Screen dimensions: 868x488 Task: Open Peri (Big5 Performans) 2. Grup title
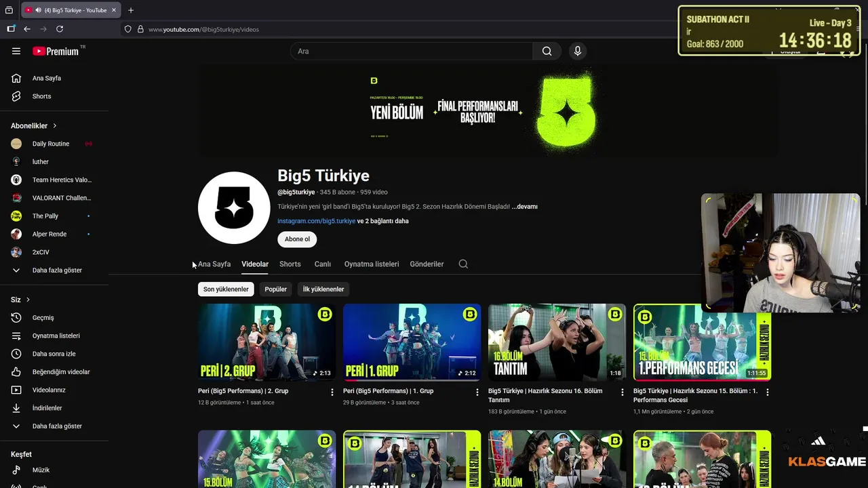pos(243,391)
